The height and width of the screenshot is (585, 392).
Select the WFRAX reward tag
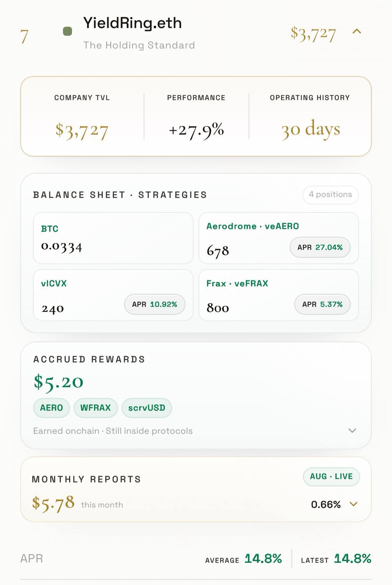point(95,408)
